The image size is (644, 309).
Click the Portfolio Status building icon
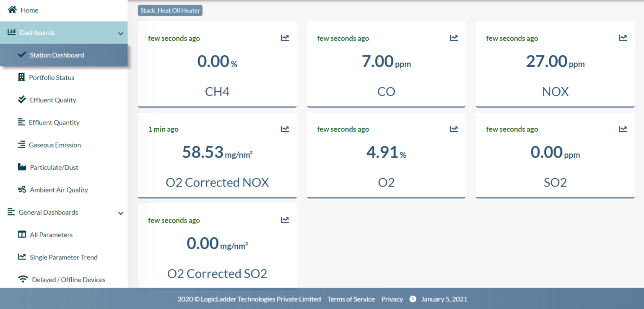click(21, 77)
